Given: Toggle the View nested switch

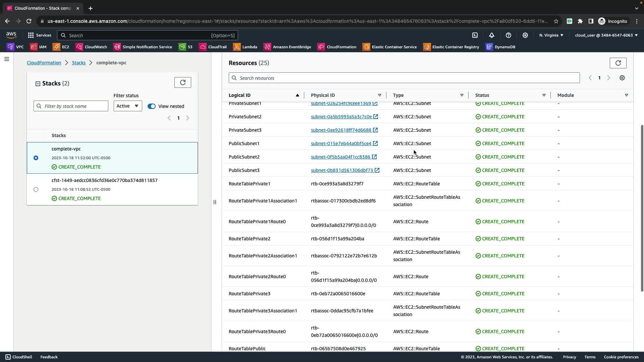Looking at the screenshot, I should pos(152,106).
